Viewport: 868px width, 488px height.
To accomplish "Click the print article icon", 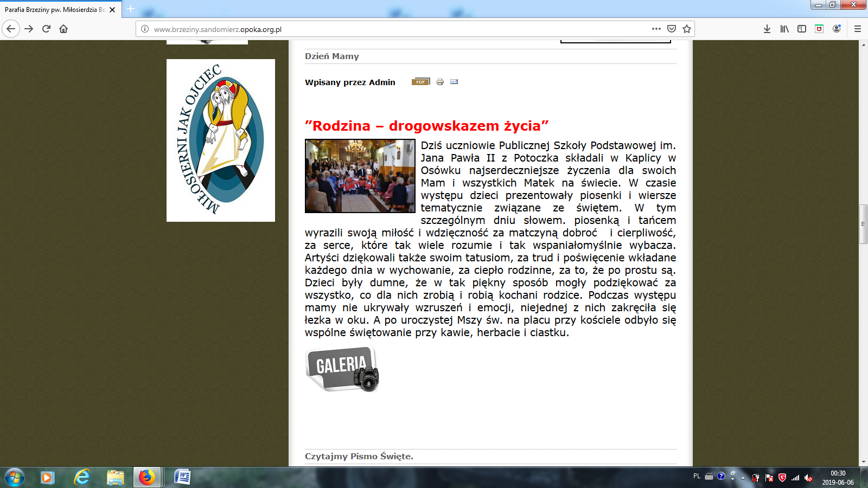I will click(x=440, y=82).
